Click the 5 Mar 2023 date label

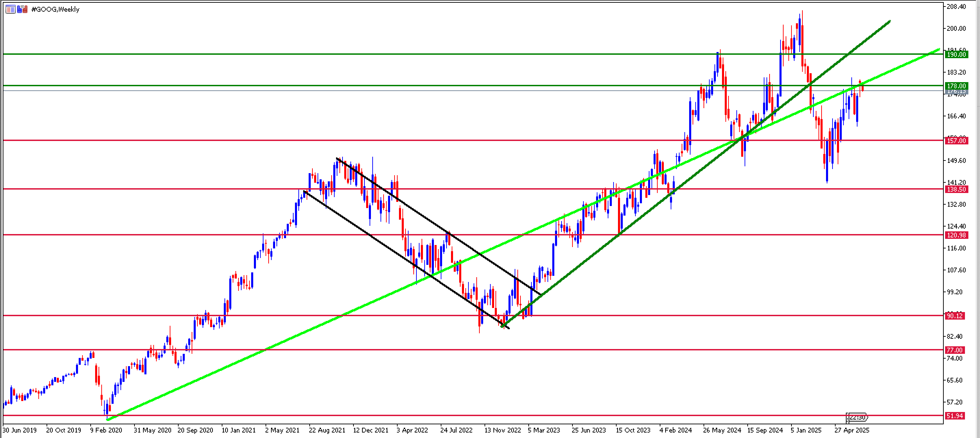coord(544,430)
